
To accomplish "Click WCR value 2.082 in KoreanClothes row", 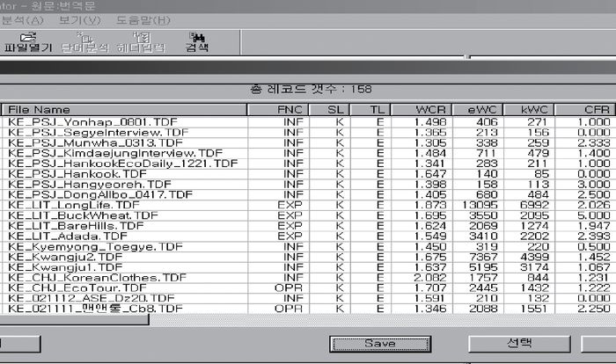I will (x=430, y=278).
